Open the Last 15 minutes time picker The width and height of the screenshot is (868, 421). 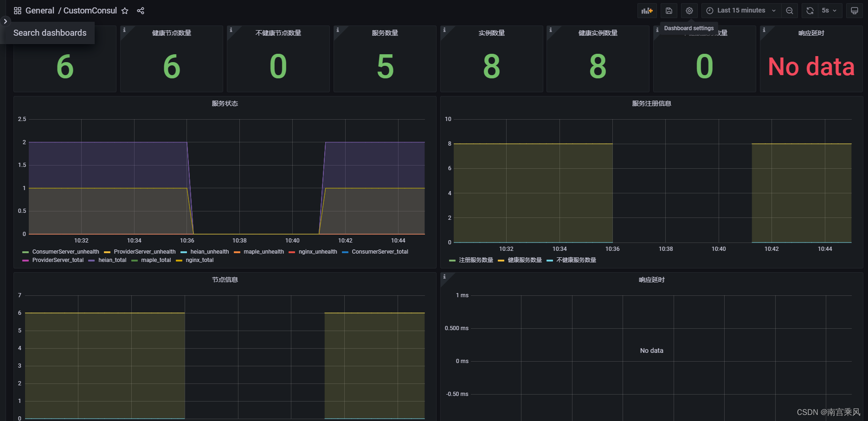(740, 10)
